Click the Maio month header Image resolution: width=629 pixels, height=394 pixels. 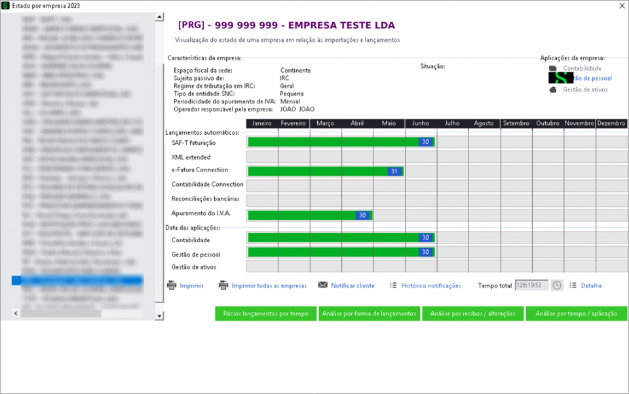click(389, 123)
